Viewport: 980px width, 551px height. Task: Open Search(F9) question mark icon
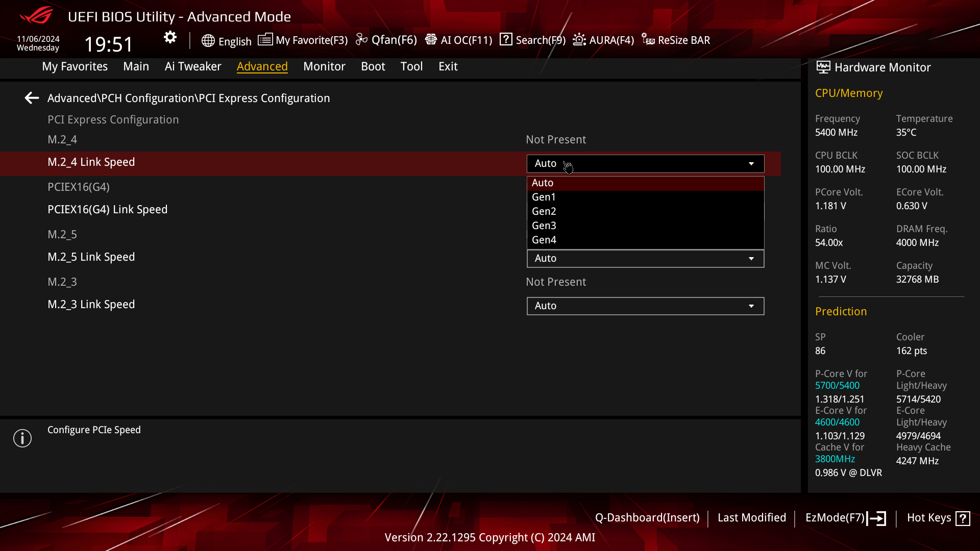[x=506, y=39]
